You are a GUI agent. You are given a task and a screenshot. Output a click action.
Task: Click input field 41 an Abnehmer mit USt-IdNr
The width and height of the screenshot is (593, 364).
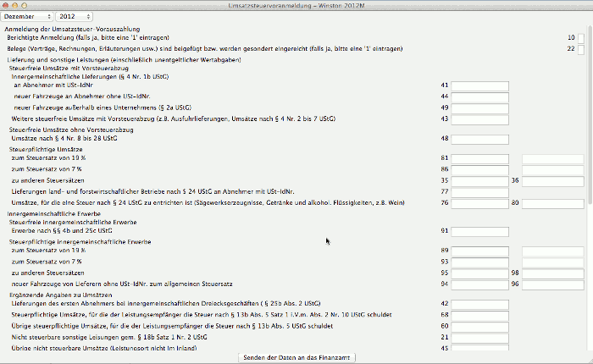point(480,85)
